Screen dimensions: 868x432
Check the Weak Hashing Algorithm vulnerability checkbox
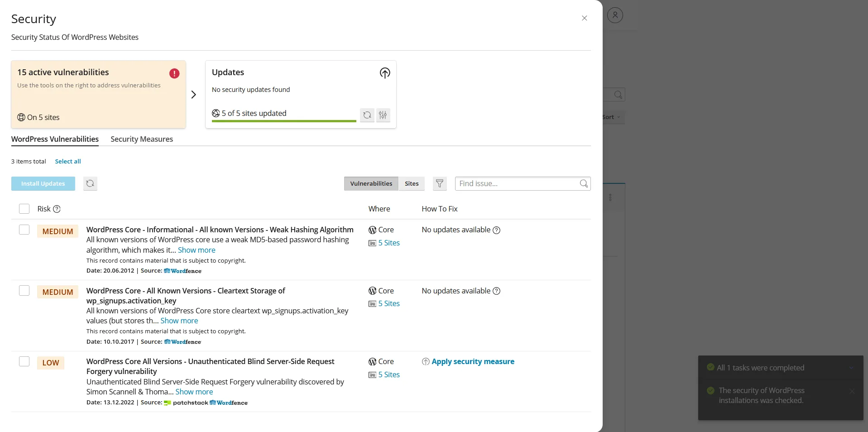point(24,230)
